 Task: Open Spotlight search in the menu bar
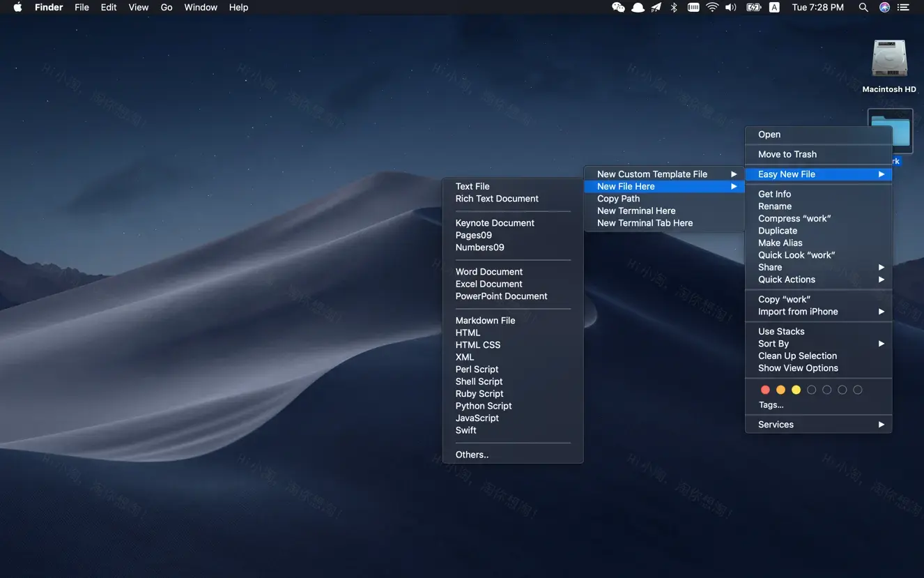click(863, 7)
